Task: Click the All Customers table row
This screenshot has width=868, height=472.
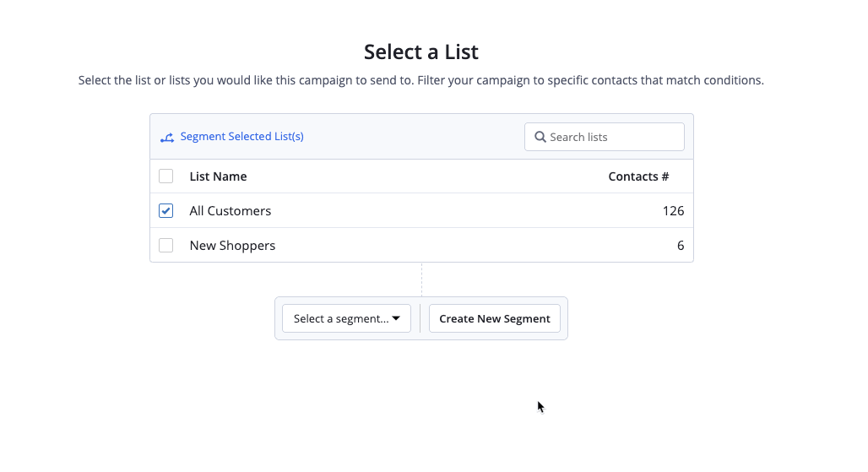Action: pos(421,210)
